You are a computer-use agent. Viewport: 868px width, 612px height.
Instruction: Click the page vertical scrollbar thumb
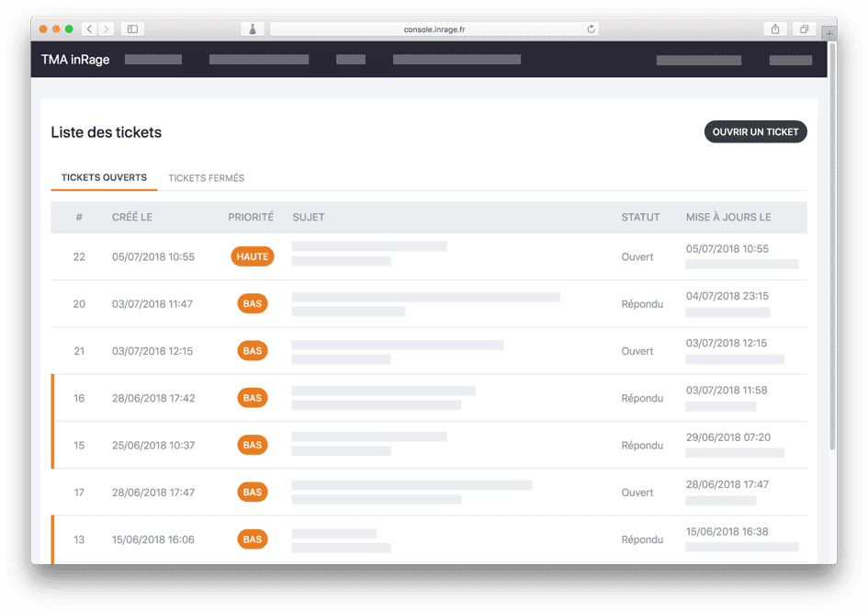[832, 246]
